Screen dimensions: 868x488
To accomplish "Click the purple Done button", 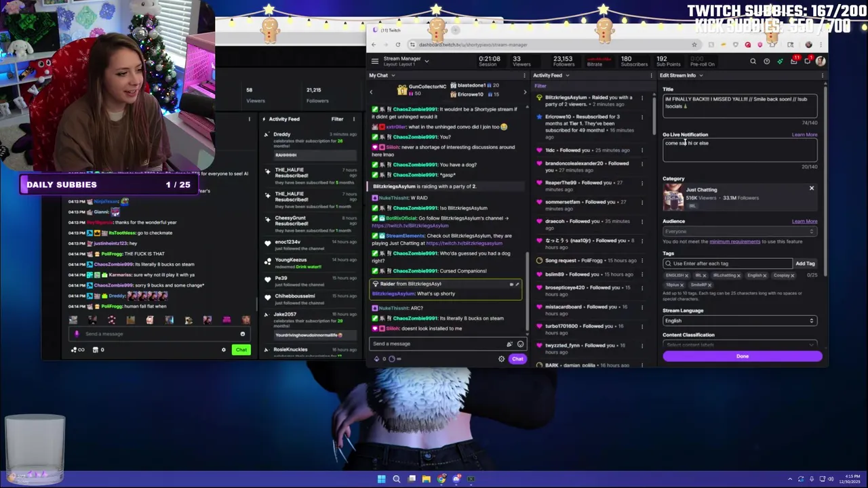I will (x=743, y=357).
